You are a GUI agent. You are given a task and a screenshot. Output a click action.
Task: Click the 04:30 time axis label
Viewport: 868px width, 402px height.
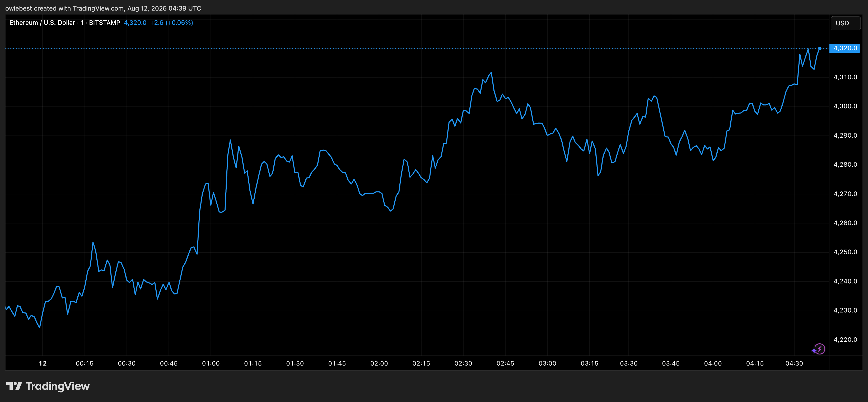[x=794, y=364]
